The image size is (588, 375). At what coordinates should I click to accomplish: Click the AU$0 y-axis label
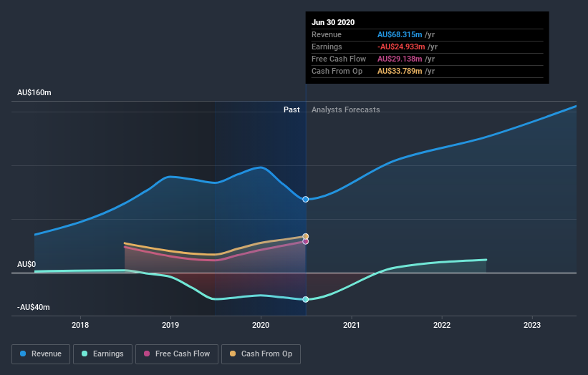click(26, 265)
